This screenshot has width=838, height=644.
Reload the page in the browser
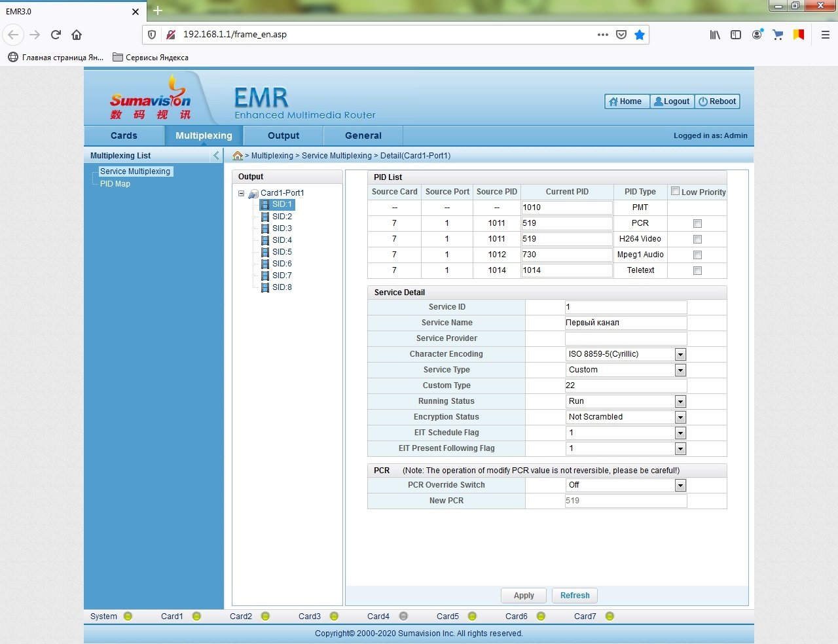56,35
